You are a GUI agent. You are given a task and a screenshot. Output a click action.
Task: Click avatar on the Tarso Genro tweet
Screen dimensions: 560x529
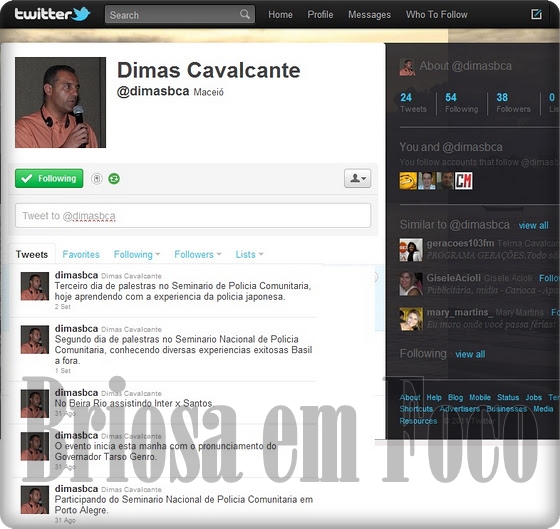coord(35,446)
